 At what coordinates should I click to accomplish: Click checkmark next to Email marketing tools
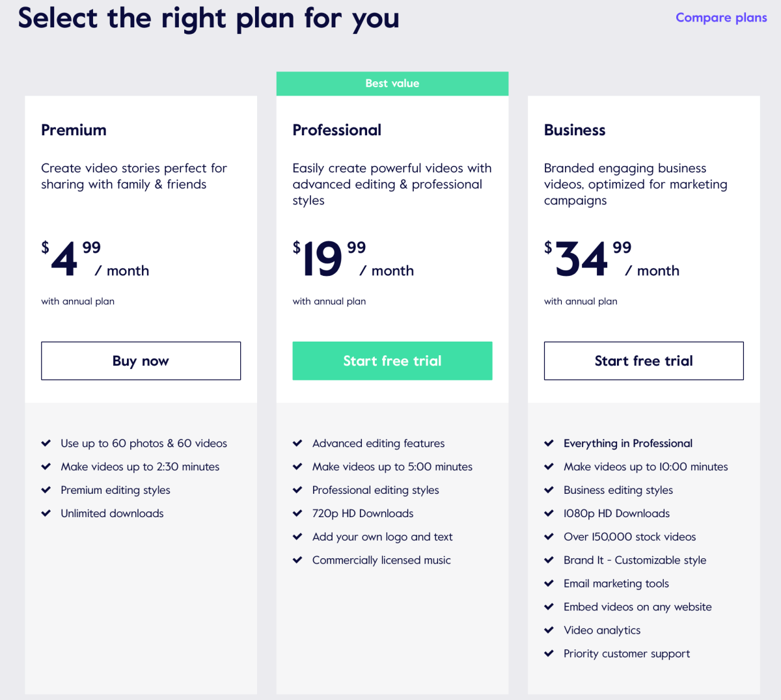click(x=549, y=584)
